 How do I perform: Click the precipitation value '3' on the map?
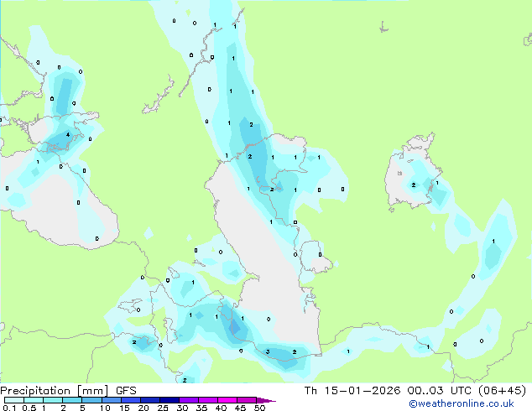click(x=268, y=351)
